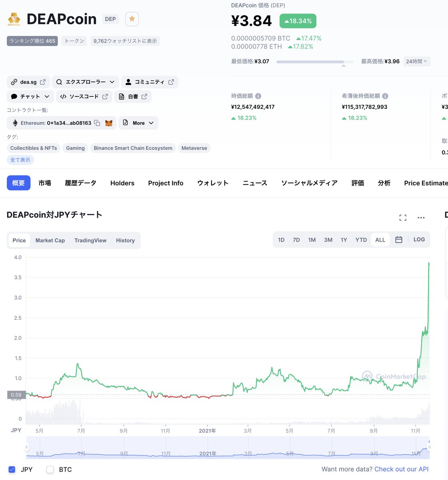Click Binance Smart Chain Ecosystem tag

(x=133, y=148)
